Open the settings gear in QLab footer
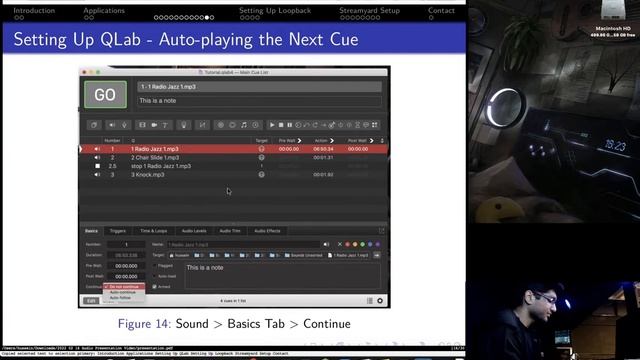This screenshot has height=360, width=640. pyautogui.click(x=380, y=301)
